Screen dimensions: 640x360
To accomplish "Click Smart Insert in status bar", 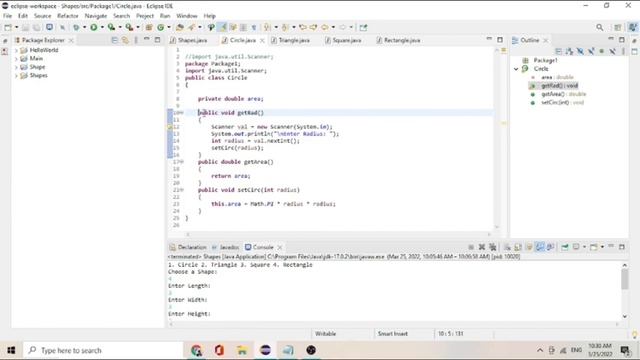I will [x=393, y=334].
